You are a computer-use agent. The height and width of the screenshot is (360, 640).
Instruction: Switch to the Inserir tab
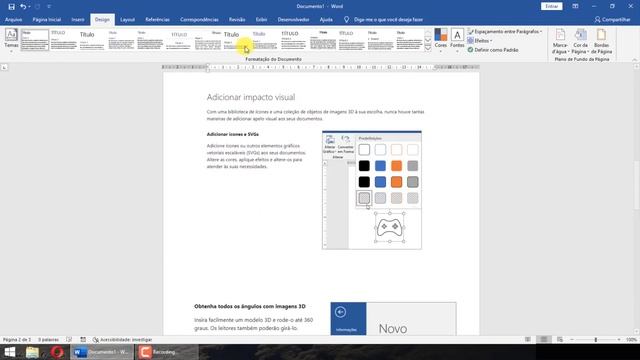point(78,20)
